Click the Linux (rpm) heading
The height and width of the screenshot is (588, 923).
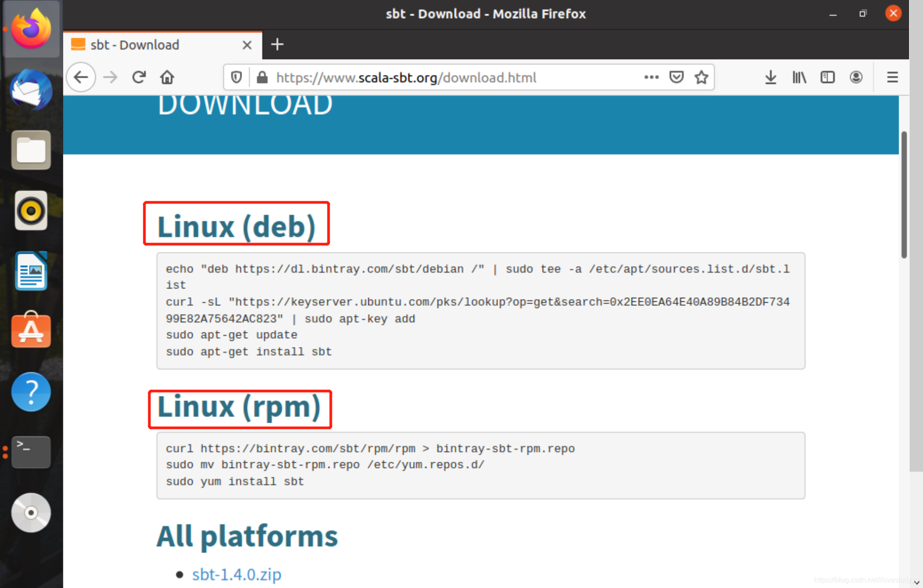[239, 407]
